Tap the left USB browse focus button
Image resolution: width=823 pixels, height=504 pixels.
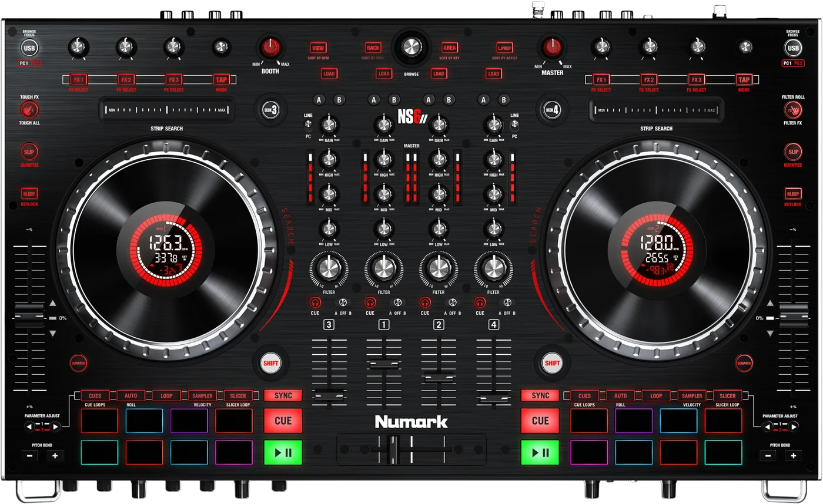click(x=29, y=48)
